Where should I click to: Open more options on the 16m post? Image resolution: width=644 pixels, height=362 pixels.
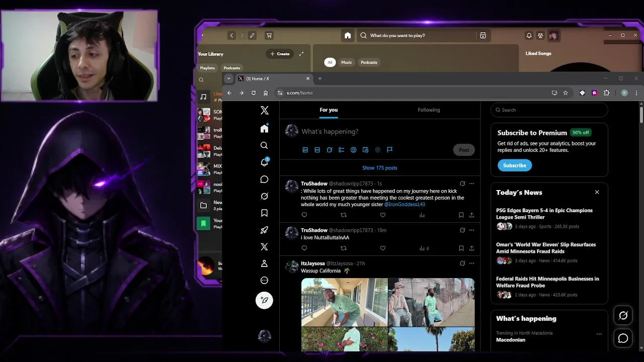click(471, 230)
